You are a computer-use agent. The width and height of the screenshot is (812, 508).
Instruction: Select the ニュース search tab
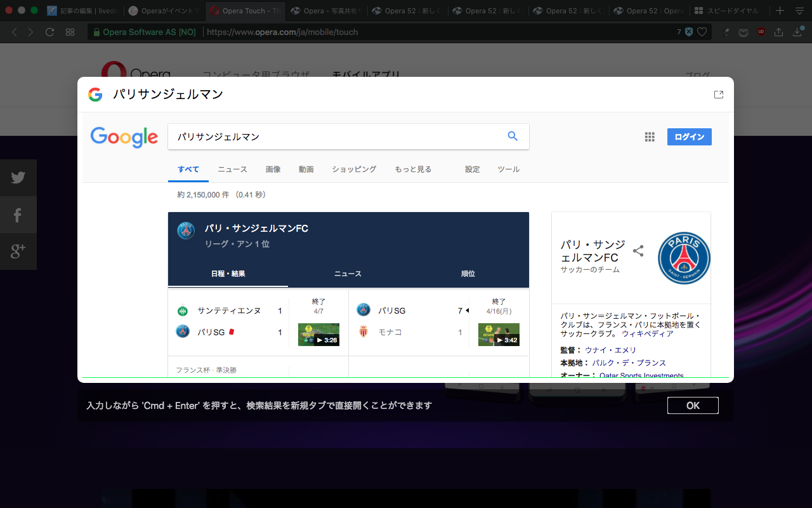[232, 170]
